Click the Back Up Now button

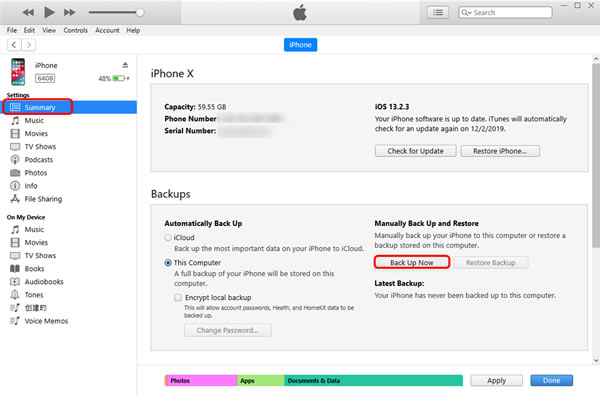click(412, 263)
